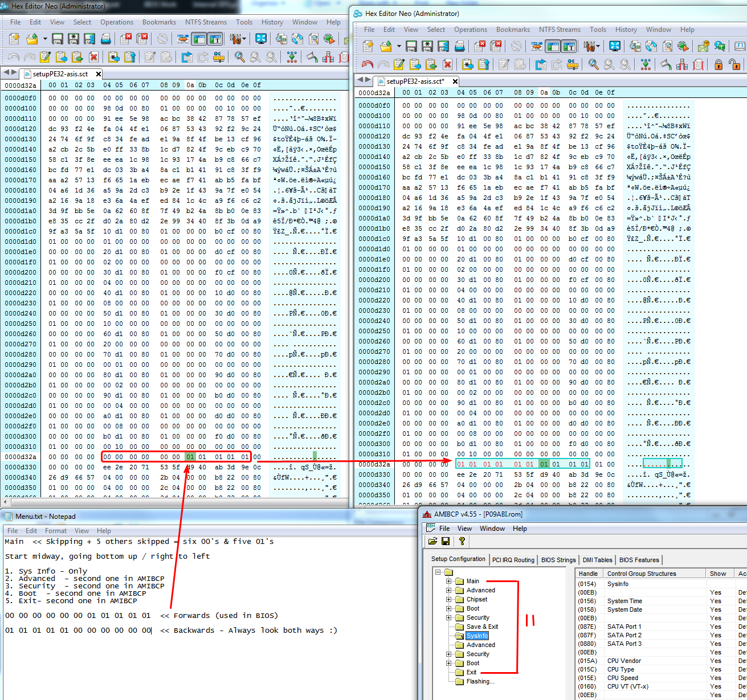Screen dimensions: 747x700
Task: Open dropdown arrow beside Open icon, left Hex Editor
Action: coord(45,39)
